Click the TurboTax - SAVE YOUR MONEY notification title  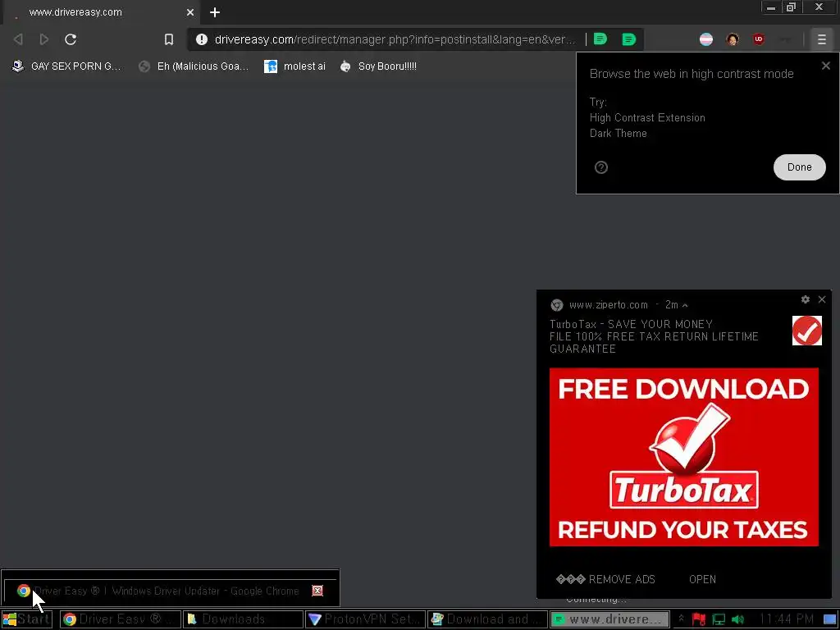point(631,324)
